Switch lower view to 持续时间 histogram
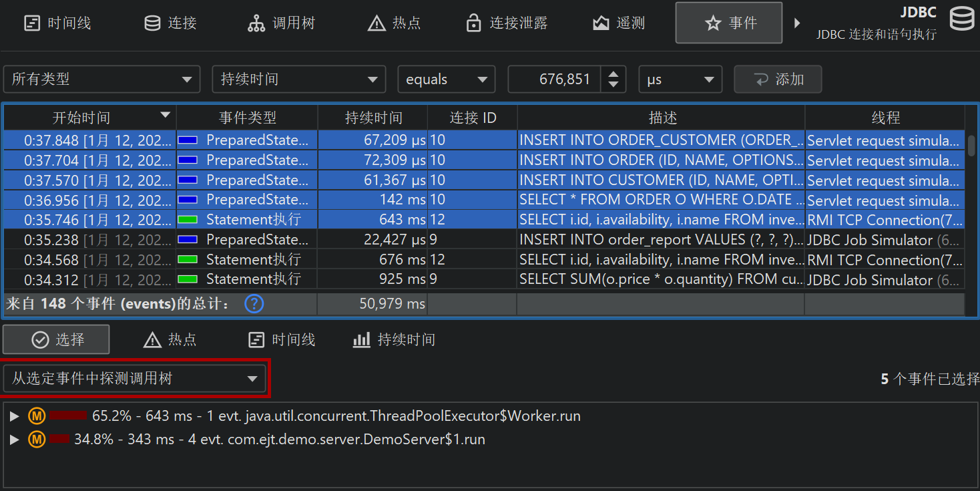 pyautogui.click(x=394, y=340)
